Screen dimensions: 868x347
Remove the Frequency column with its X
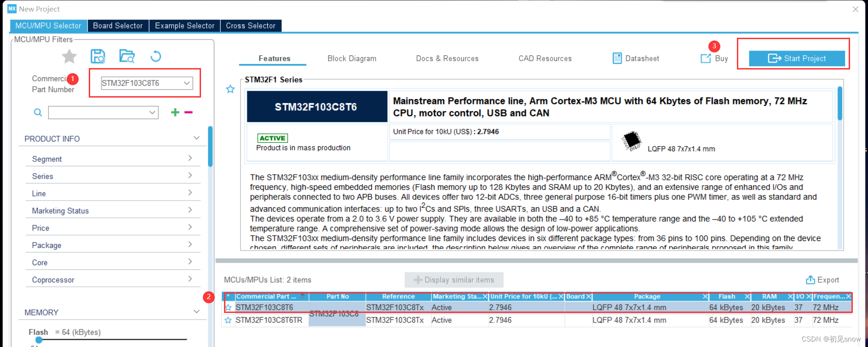(x=849, y=297)
